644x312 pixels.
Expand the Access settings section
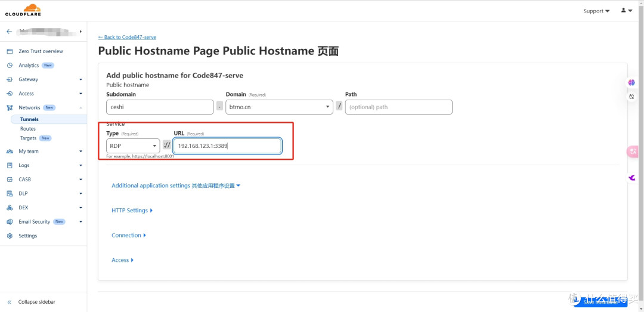[122, 260]
